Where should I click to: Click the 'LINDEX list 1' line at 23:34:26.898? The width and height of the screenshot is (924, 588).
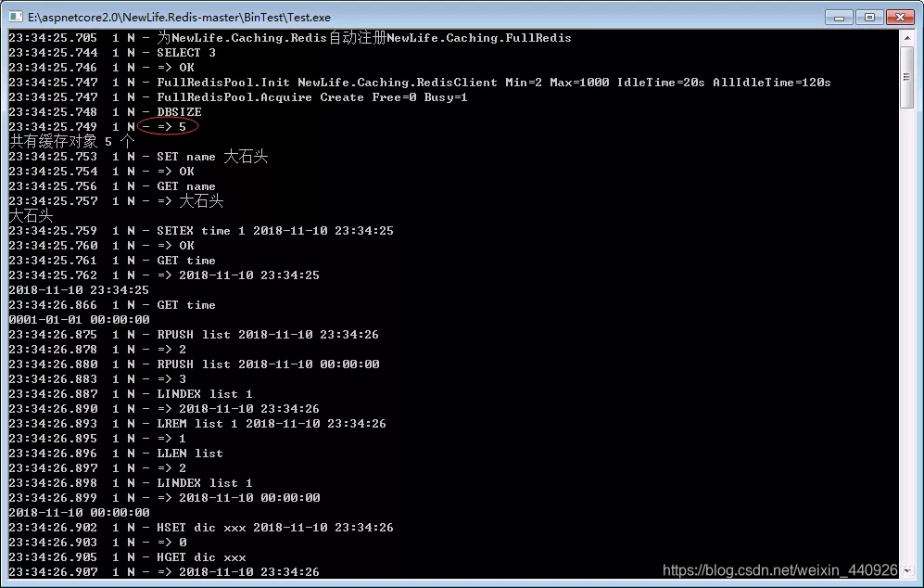point(131,482)
